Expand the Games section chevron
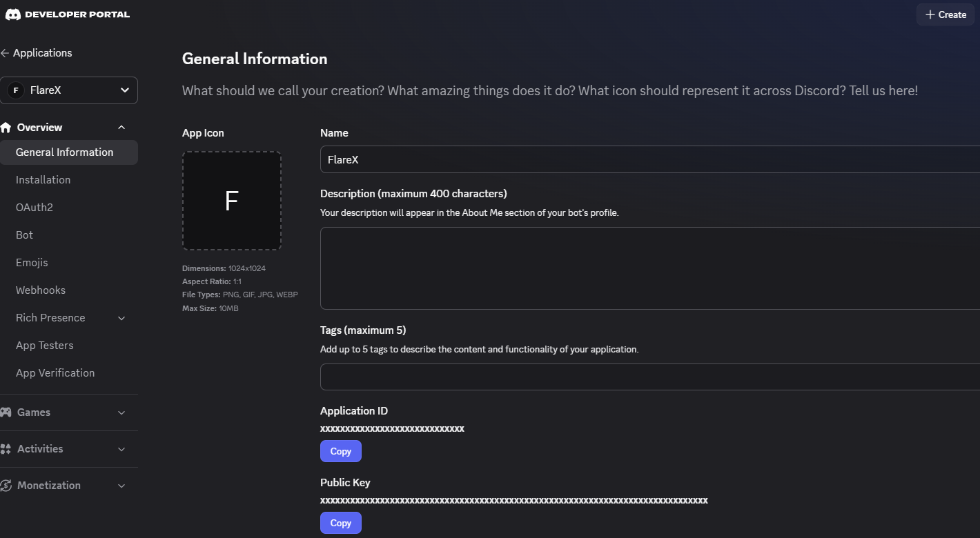 click(121, 412)
